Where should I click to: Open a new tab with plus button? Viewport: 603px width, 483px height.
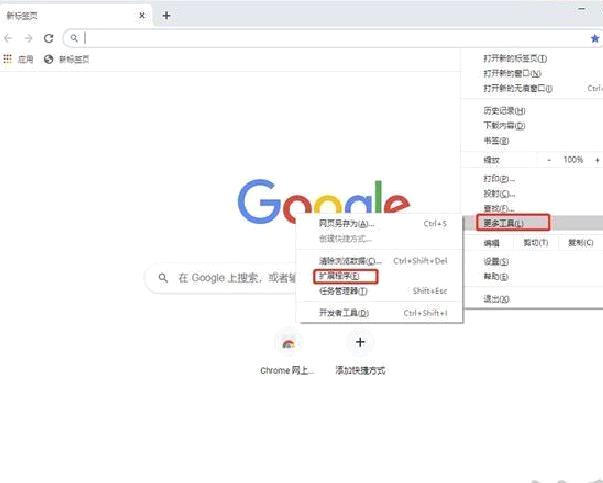[x=166, y=16]
